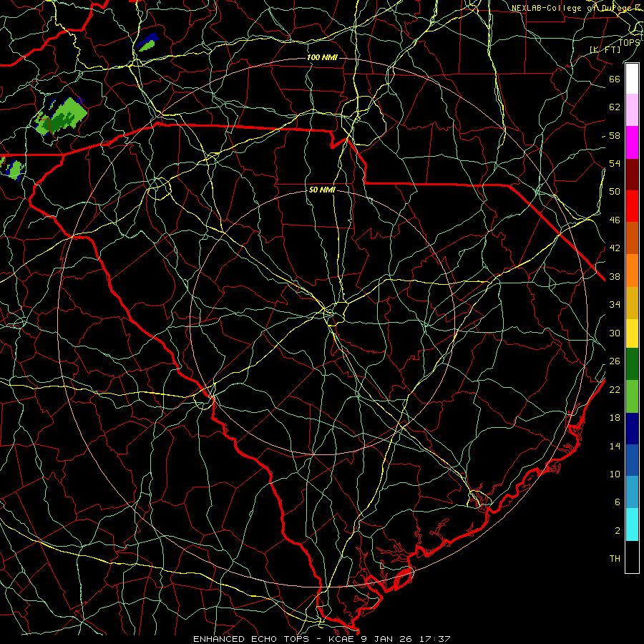Screen dimensions: 644x644
Task: Click the 'KCAE' radar station identifier
Action: point(341,639)
